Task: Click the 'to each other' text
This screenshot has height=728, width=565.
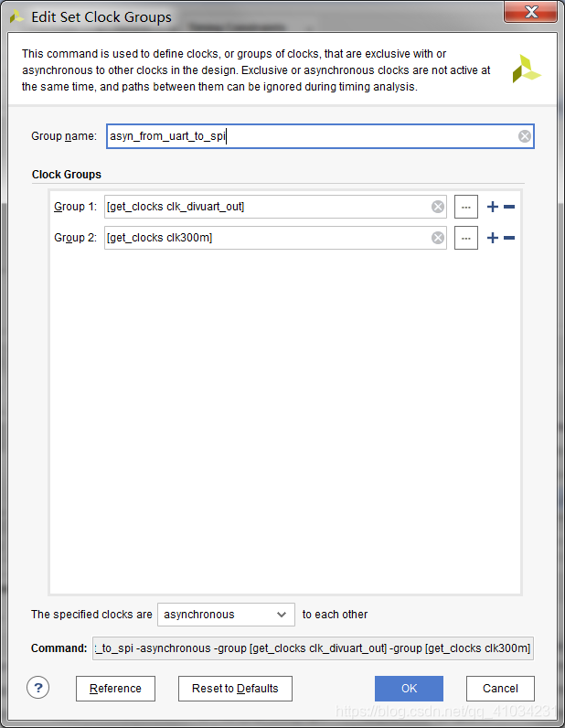Action: tap(335, 615)
